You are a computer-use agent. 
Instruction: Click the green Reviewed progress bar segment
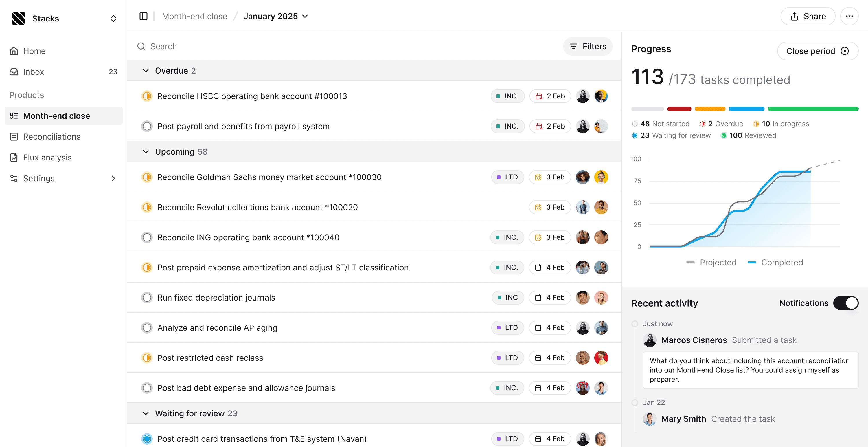tap(813, 109)
